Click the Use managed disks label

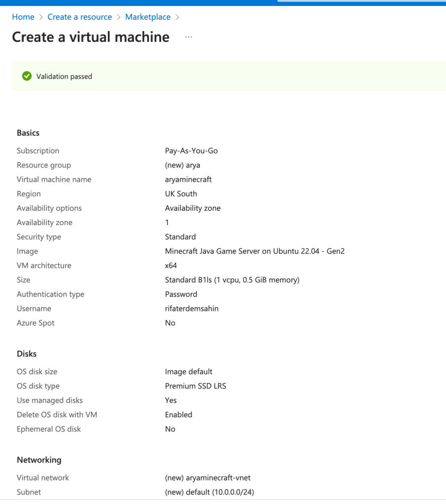point(50,401)
